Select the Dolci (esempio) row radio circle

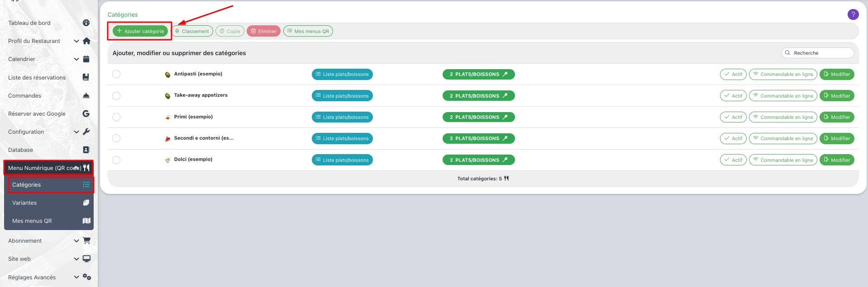(116, 160)
